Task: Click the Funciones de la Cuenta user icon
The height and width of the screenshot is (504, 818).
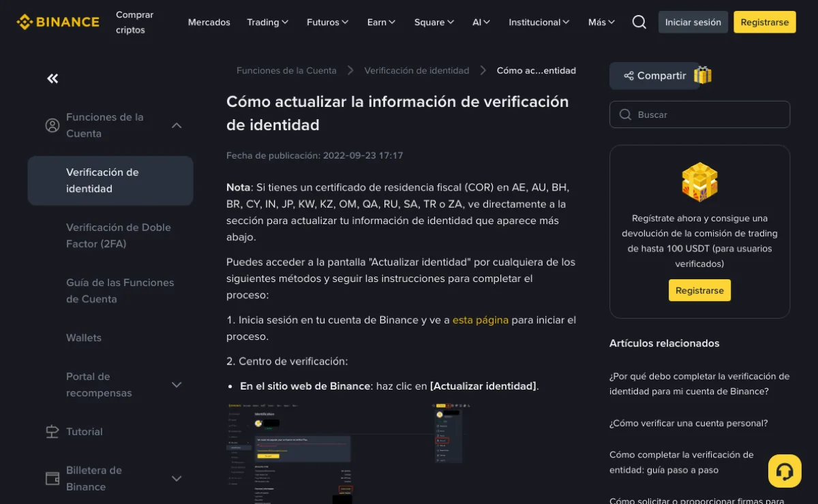Action: pyautogui.click(x=52, y=125)
